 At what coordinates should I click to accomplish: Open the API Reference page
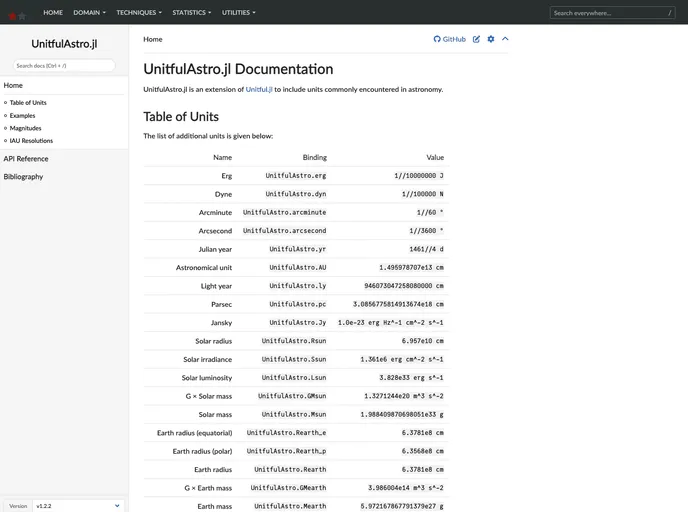pyautogui.click(x=26, y=158)
